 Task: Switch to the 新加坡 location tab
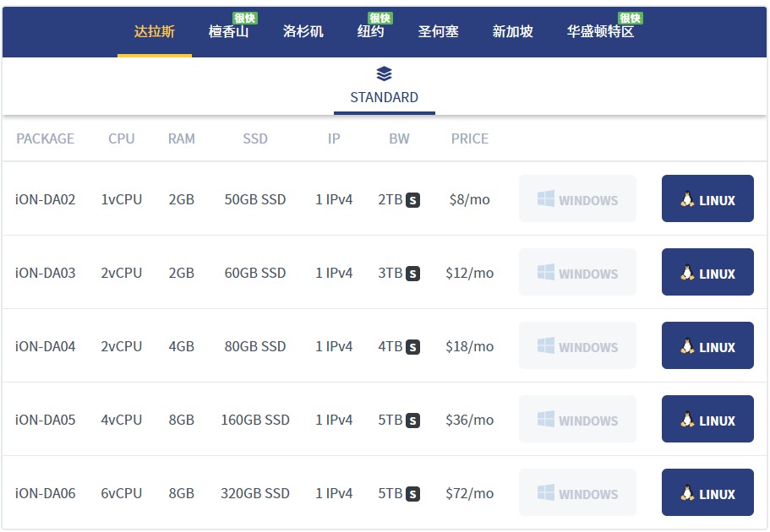[511, 31]
